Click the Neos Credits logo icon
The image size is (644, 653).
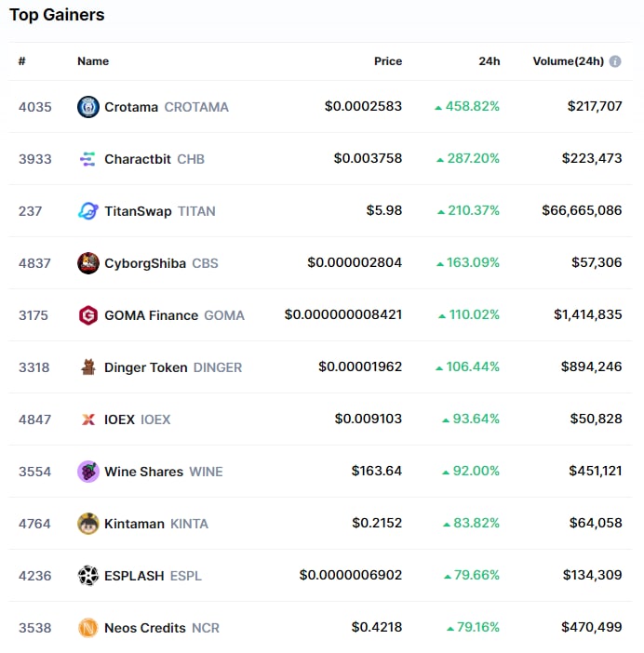tap(87, 628)
